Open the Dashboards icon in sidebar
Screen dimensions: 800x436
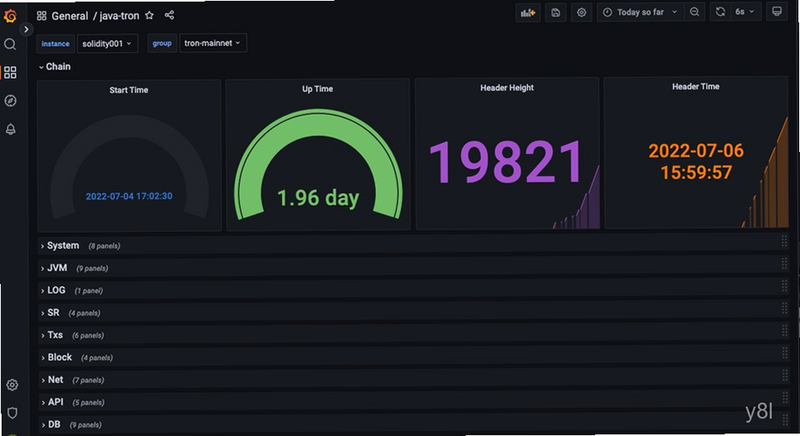coord(10,72)
